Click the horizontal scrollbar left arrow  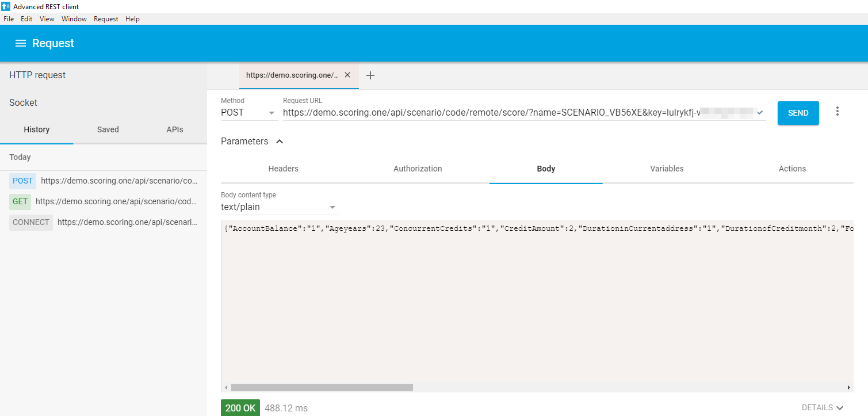(x=226, y=388)
